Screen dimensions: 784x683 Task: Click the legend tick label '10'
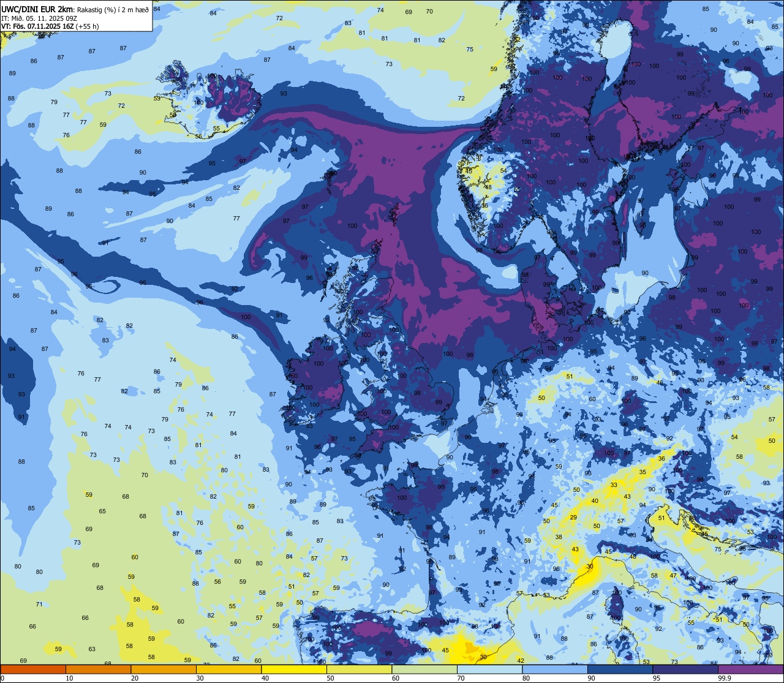point(69,678)
